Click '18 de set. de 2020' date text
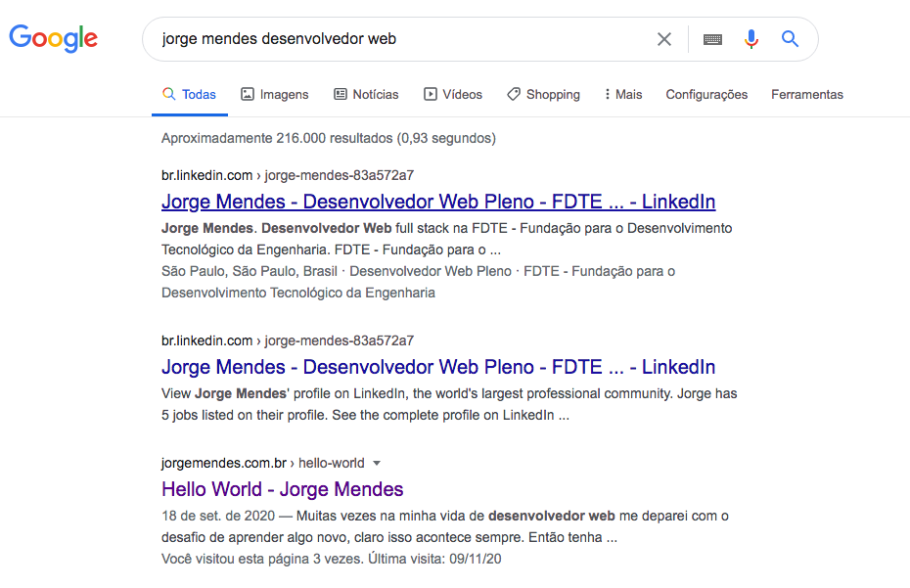Viewport: 910px width, 588px height. pyautogui.click(x=218, y=516)
